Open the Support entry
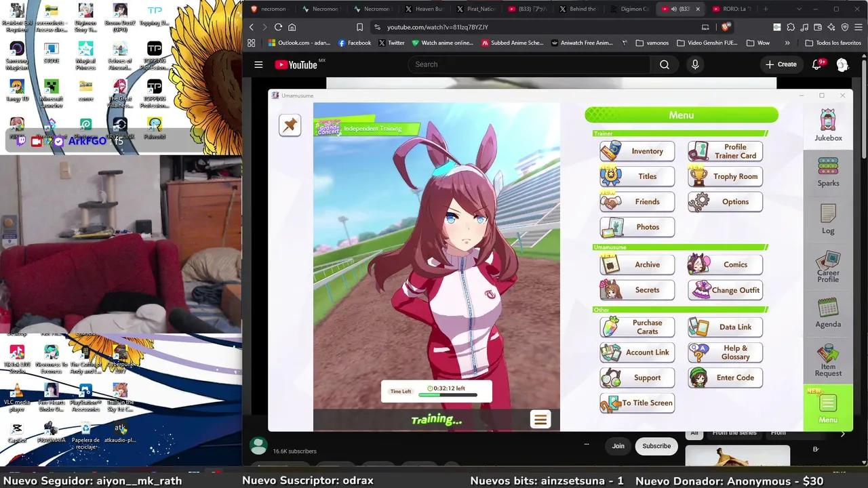The height and width of the screenshot is (488, 868). point(637,378)
